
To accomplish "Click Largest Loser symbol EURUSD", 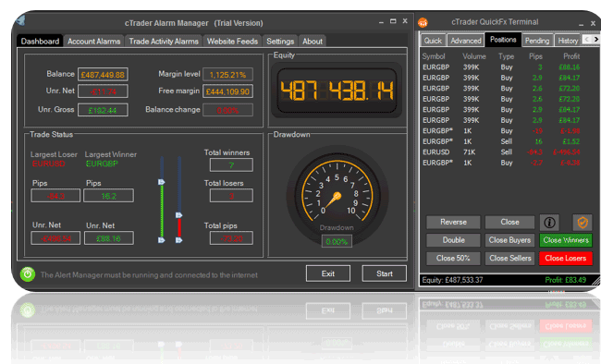I will point(48,164).
